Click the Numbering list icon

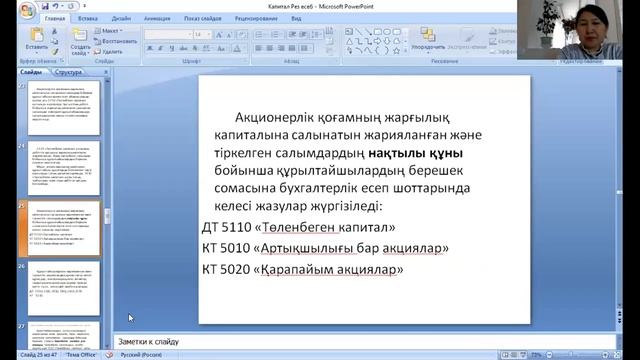point(276,35)
